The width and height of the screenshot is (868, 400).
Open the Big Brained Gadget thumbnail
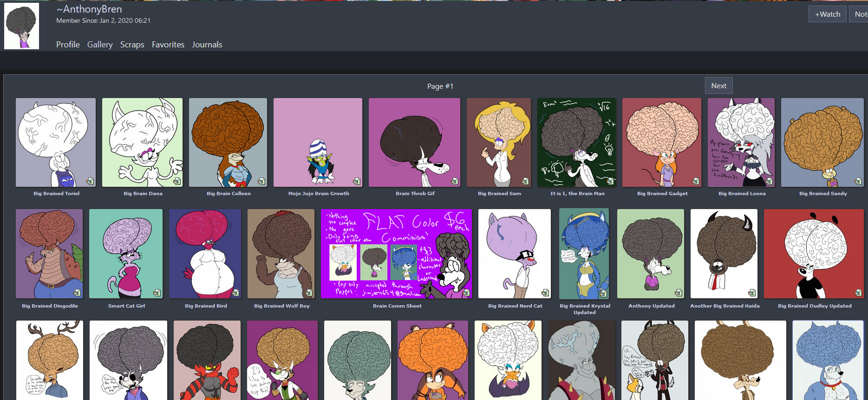[x=662, y=142]
